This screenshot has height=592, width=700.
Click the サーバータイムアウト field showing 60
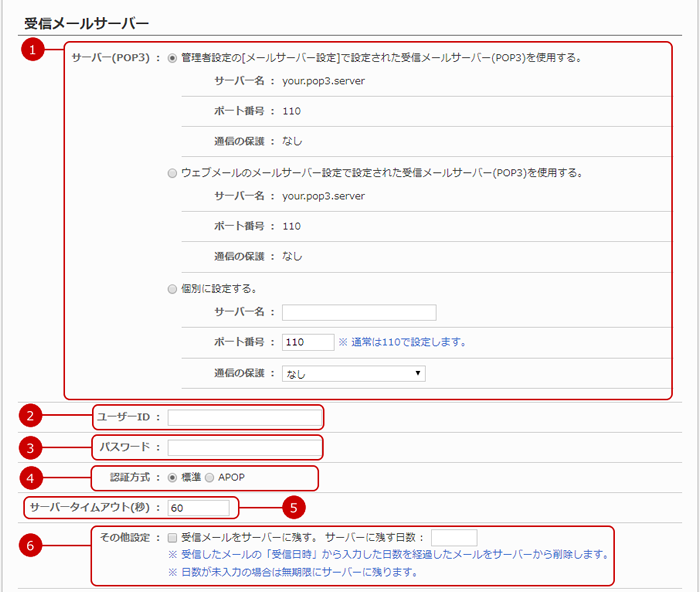coord(198,508)
